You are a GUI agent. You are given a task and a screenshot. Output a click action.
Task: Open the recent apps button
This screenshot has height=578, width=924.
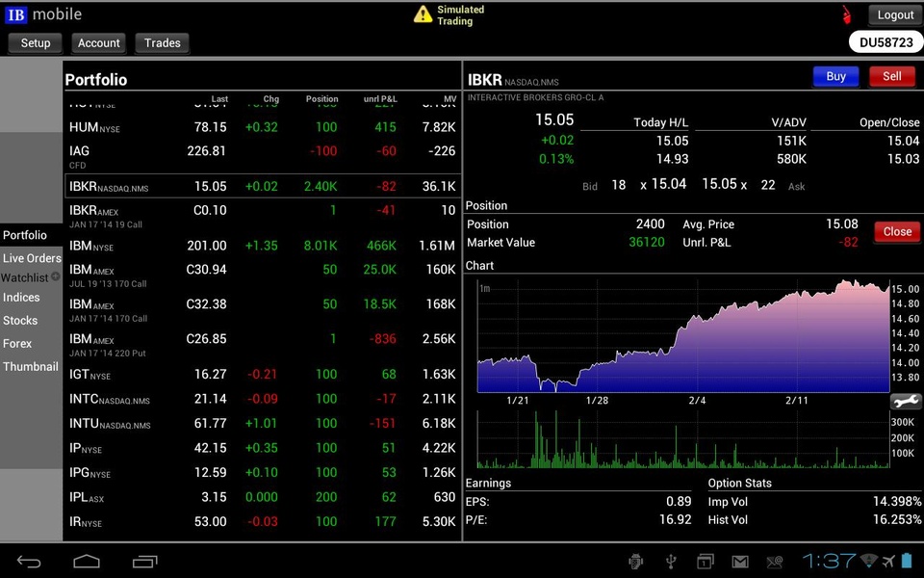click(145, 561)
